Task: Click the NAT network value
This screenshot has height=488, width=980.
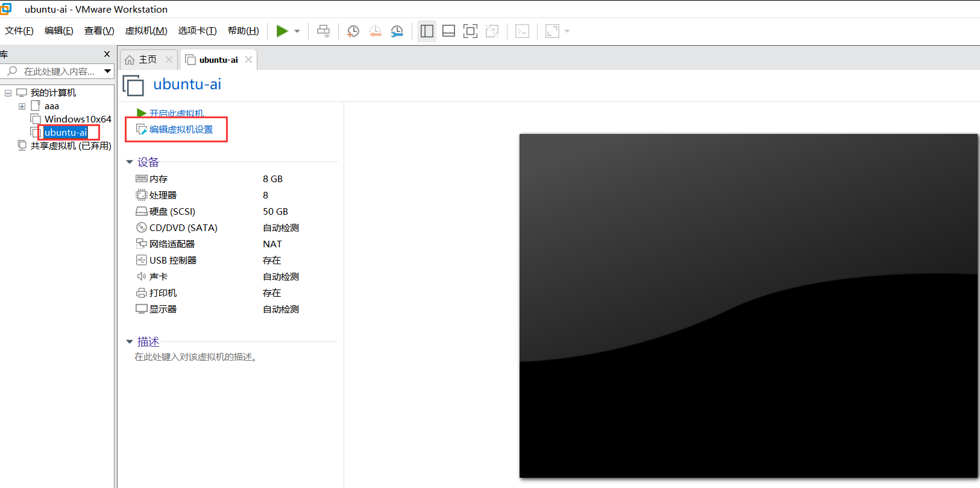Action: pyautogui.click(x=272, y=244)
